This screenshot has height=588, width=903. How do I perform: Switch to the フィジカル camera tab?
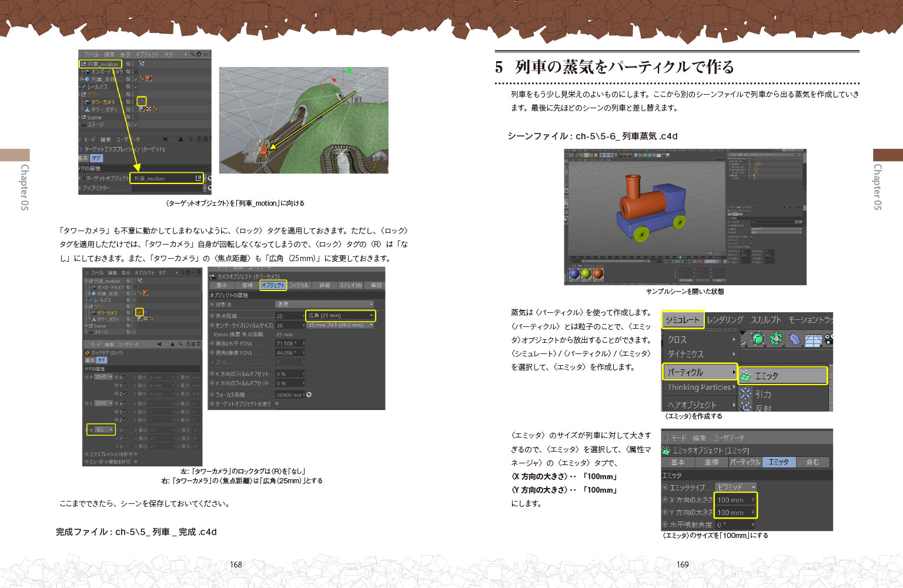[299, 285]
